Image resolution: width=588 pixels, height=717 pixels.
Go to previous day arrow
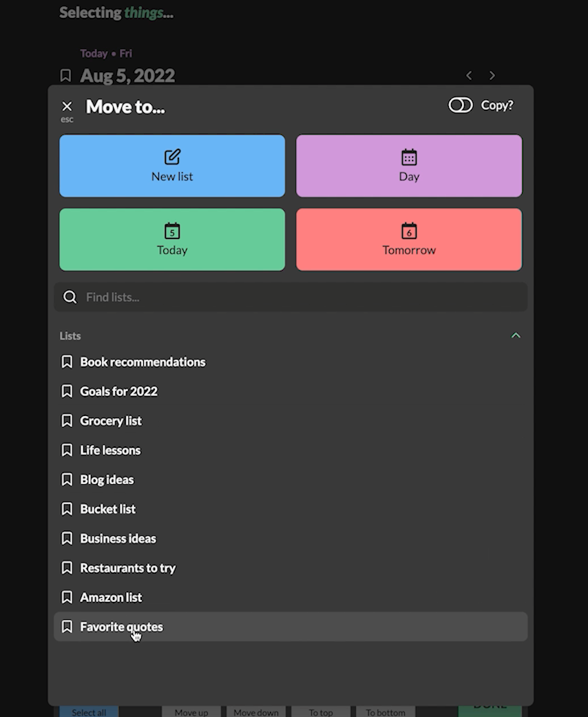click(x=469, y=76)
